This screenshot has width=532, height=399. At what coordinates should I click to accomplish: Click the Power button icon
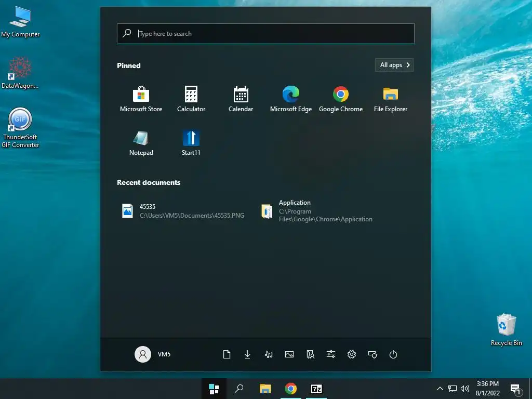point(393,354)
